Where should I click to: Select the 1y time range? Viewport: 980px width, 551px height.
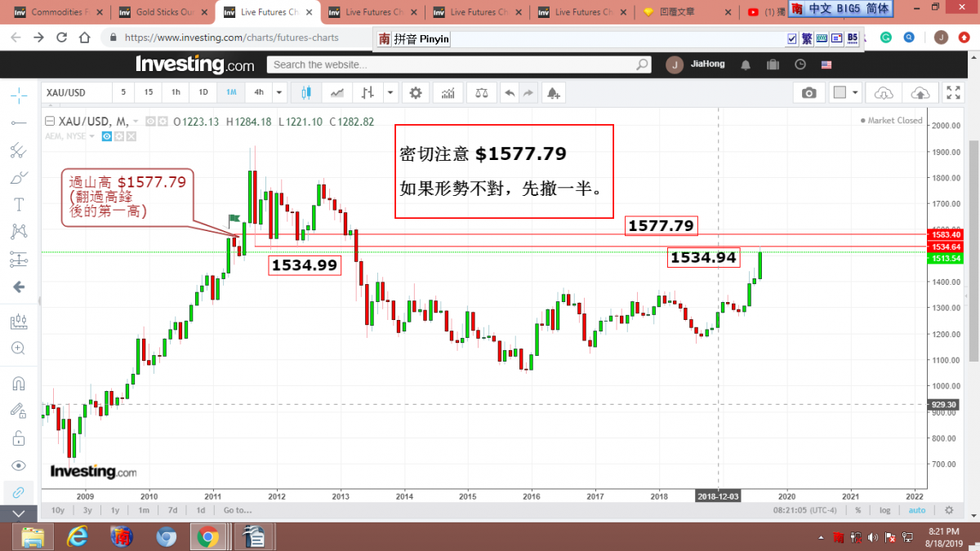pyautogui.click(x=115, y=510)
